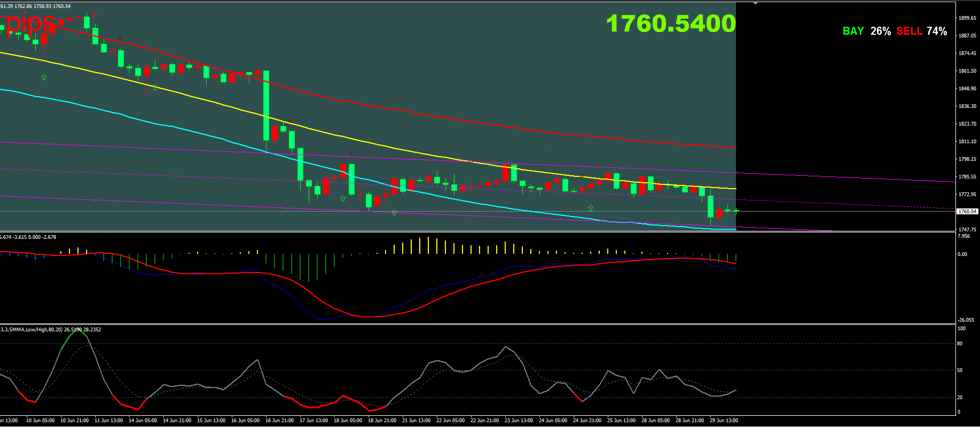Click the 1747.75 price axis label
Screen dimensions: 980x427
point(967,230)
